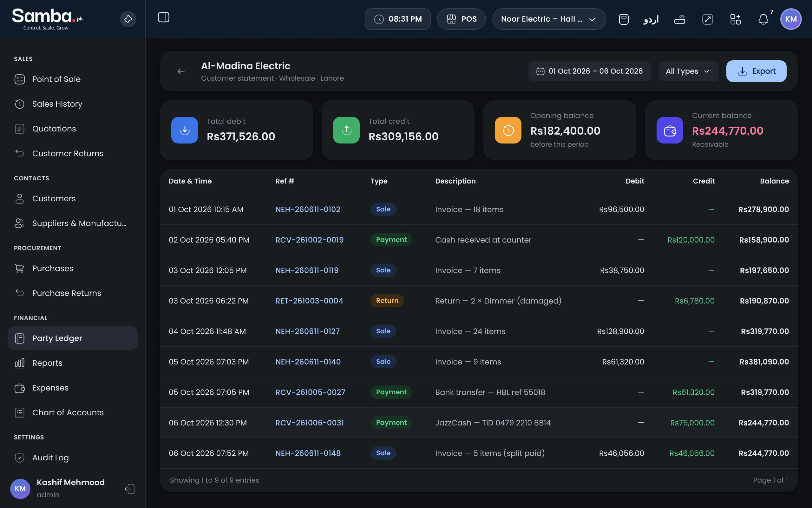Open Suppliers & Manufacturers
This screenshot has width=812, height=508.
tap(72, 224)
